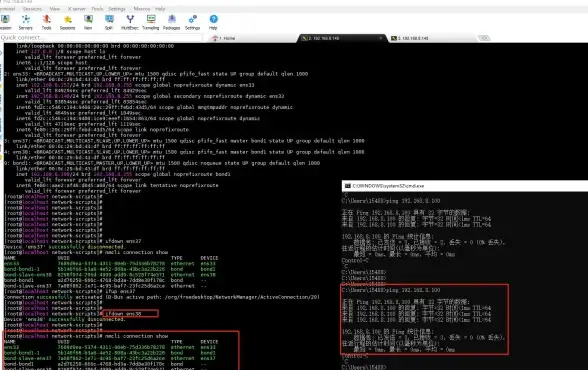Click the Session icon in the toolbar
This screenshot has width=588, height=370.
point(5,22)
